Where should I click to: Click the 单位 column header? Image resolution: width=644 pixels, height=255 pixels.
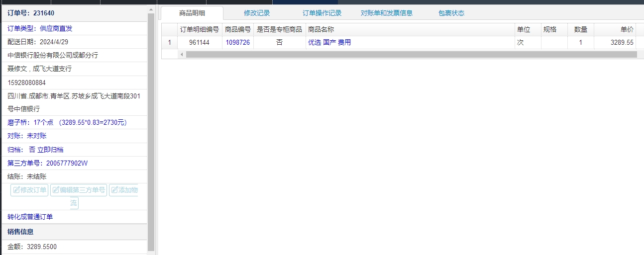(528, 29)
